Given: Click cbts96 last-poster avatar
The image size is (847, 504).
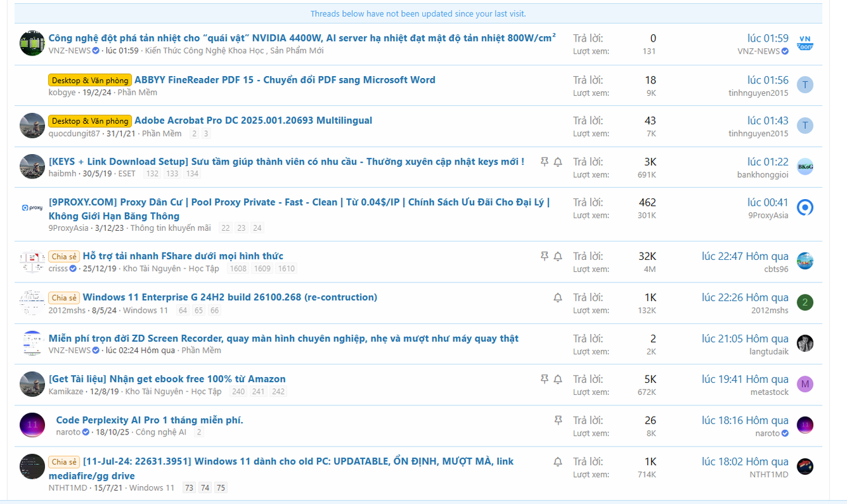Looking at the screenshot, I should click(x=805, y=261).
